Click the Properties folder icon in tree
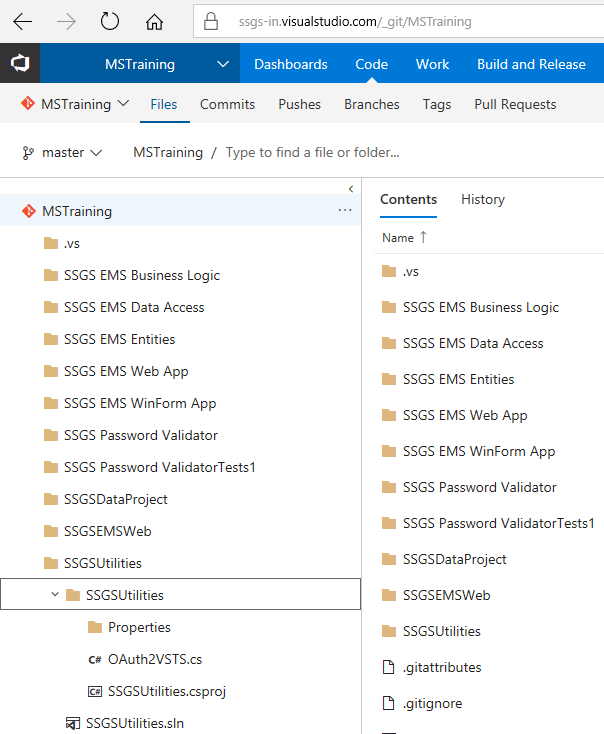Viewport: 604px width, 734px height. click(x=95, y=627)
